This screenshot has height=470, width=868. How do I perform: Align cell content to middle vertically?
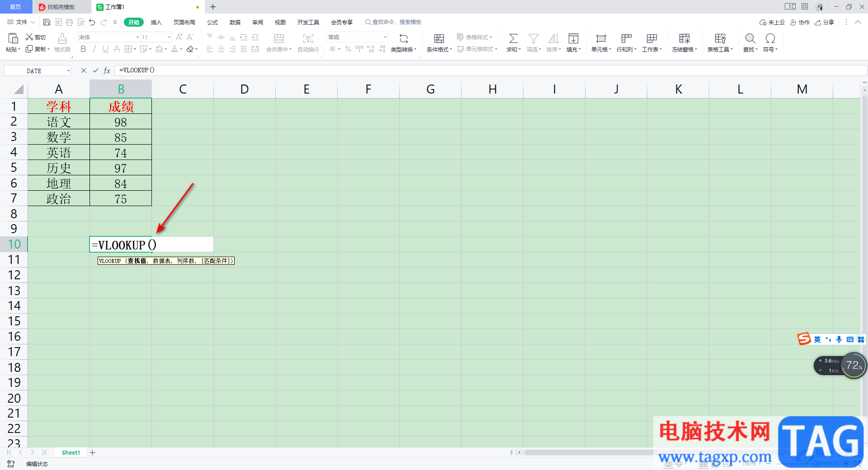(x=221, y=37)
